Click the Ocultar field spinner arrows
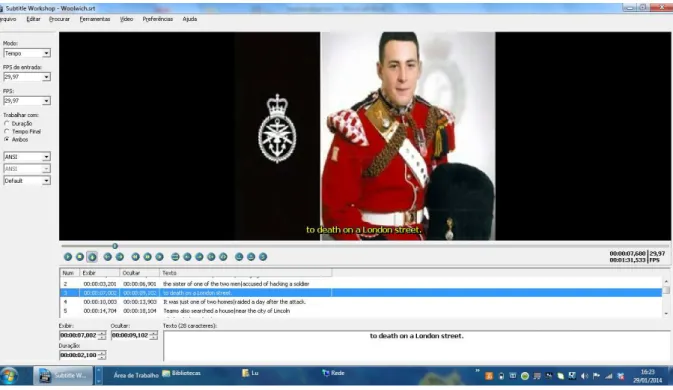Viewport: 673px width, 390px height. (153, 335)
